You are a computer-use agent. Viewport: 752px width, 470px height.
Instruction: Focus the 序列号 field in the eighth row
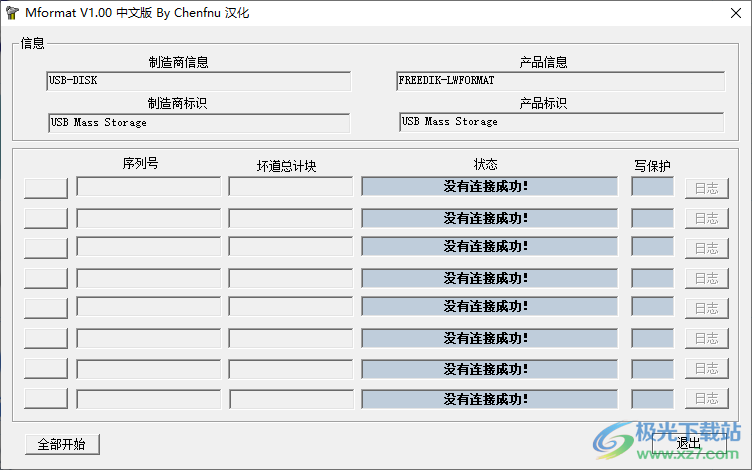pyautogui.click(x=149, y=399)
